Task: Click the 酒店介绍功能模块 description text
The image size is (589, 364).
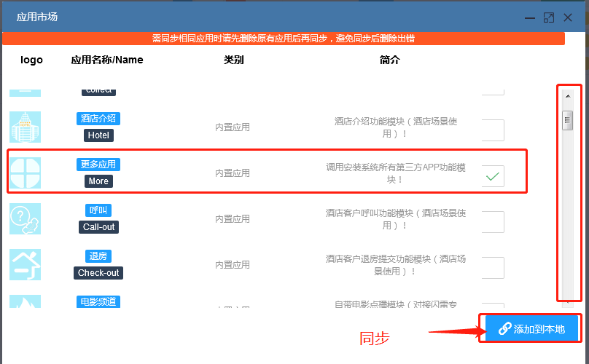Action: (x=396, y=127)
